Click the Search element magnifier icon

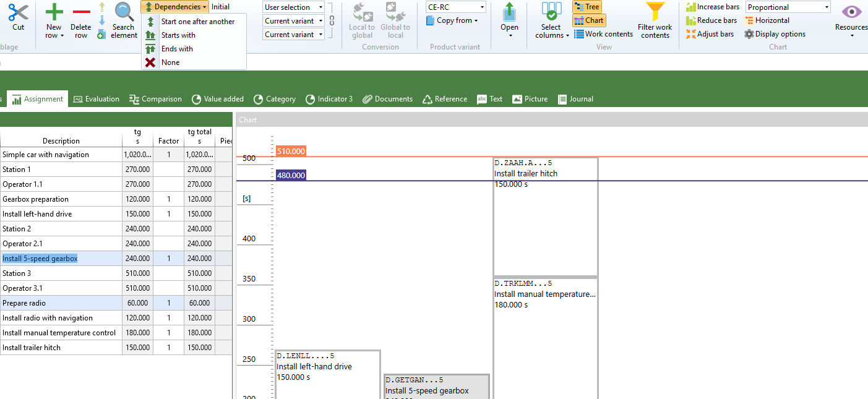pyautogui.click(x=124, y=12)
